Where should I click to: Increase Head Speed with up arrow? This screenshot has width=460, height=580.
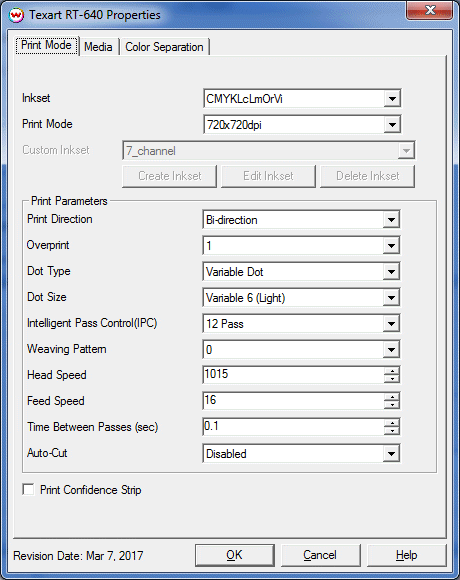click(x=392, y=371)
